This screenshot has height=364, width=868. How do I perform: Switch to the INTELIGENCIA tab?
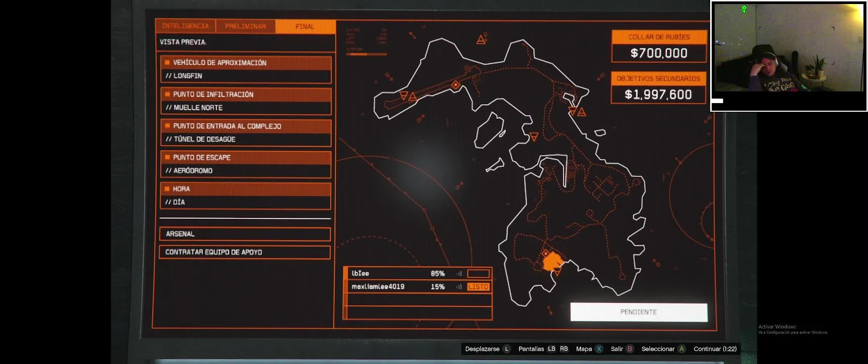coord(185,26)
